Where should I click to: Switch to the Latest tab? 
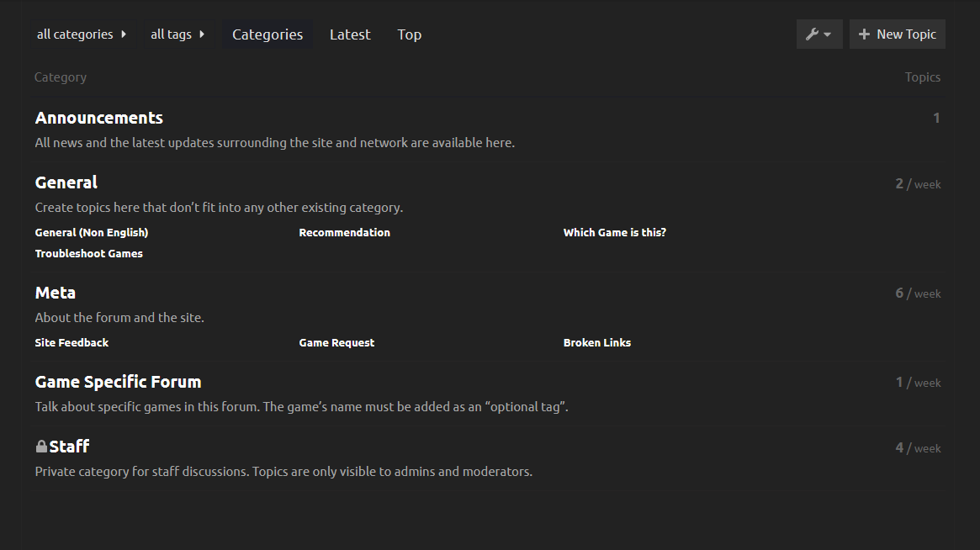pos(350,34)
